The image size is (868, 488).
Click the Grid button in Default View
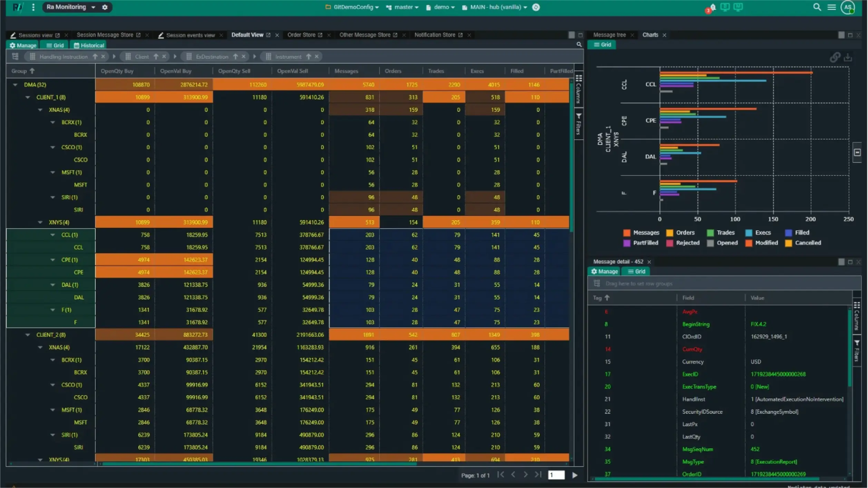55,45
